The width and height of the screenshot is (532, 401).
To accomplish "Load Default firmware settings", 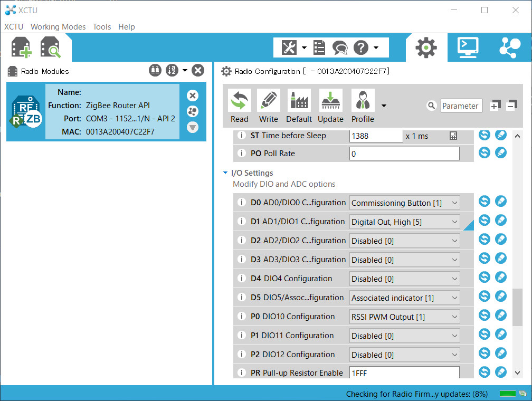I will point(299,106).
